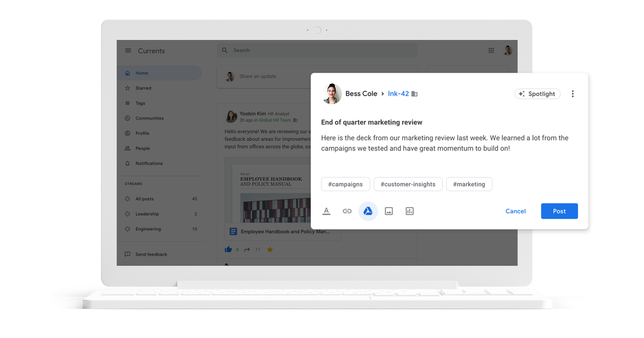
Task: Add a photo with the image icon
Action: 389,211
